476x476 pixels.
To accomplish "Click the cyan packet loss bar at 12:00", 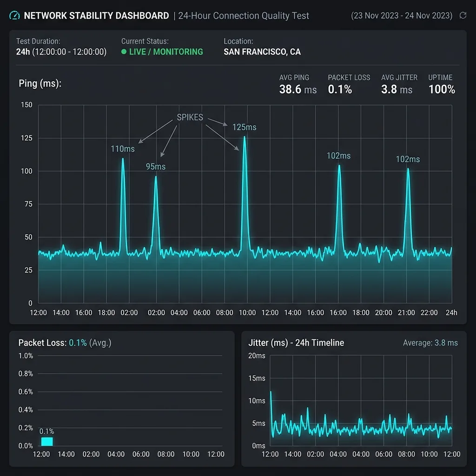I will tap(47, 442).
